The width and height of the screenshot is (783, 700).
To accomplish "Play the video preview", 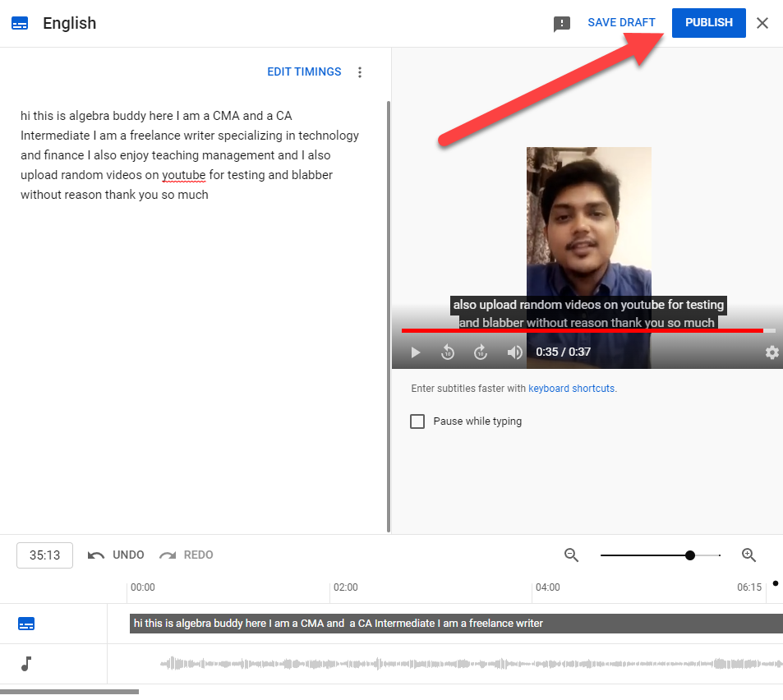I will 416,352.
